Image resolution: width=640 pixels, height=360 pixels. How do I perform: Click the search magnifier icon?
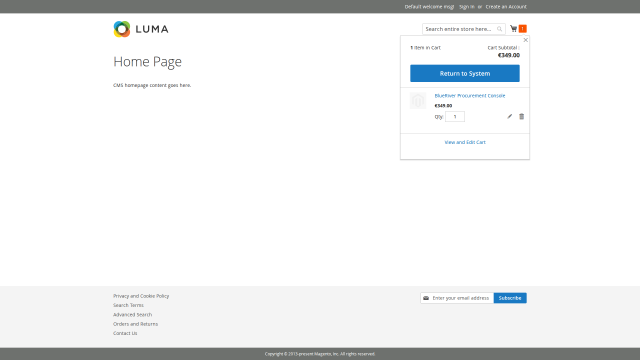pyautogui.click(x=499, y=29)
